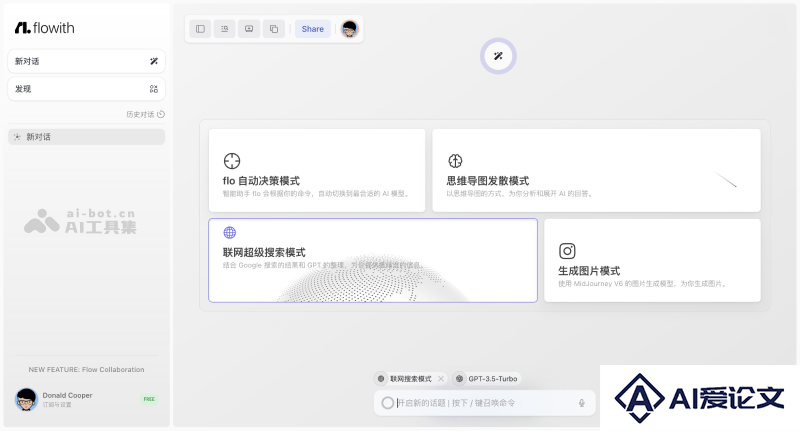Screen dimensions: 800x431
Task: Click the OpenAI icon on GPT-3.5-Turbo chip
Action: point(459,378)
